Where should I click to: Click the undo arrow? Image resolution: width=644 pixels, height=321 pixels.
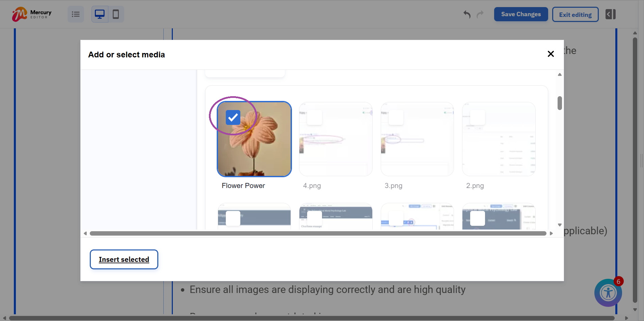click(467, 15)
